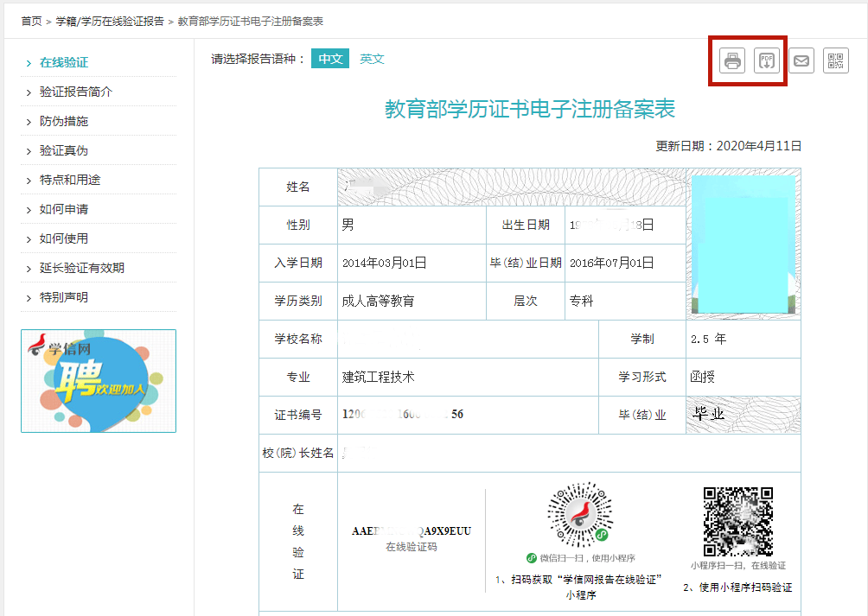Click the 学信网 recruitment banner
This screenshot has width=868, height=616.
(x=99, y=381)
